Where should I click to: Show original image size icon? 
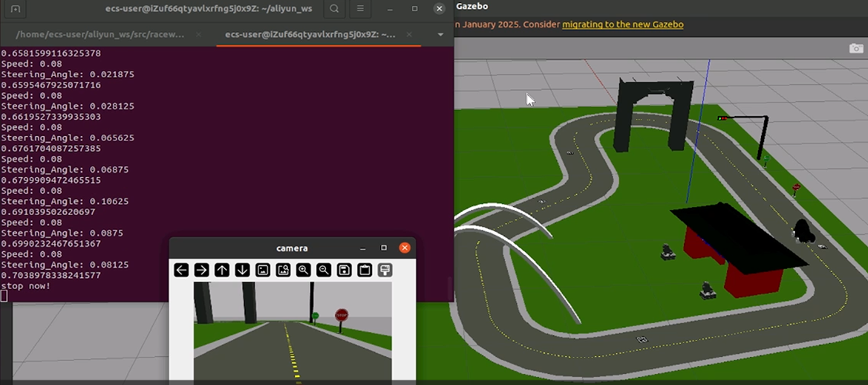click(x=262, y=270)
